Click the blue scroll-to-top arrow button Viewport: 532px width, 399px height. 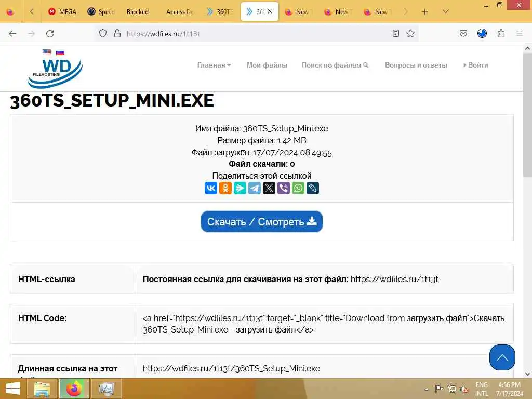click(502, 357)
